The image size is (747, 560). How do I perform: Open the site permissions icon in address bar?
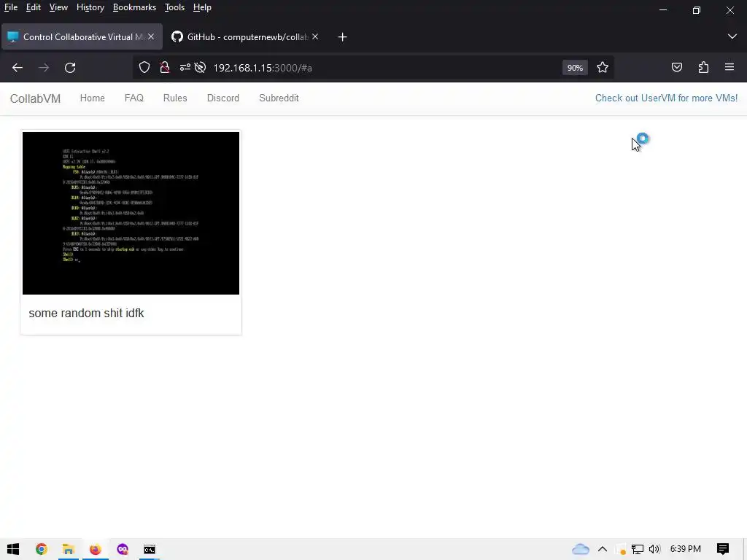[x=185, y=68]
